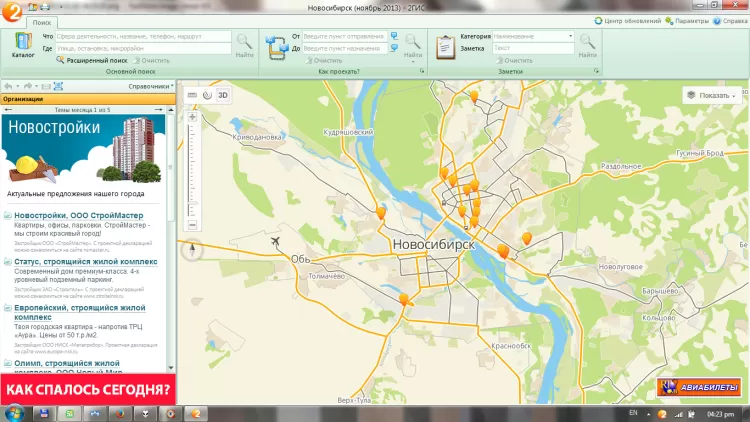Click the rotate map tool icon
Viewport: 750px width, 422px height.
pos(207,95)
